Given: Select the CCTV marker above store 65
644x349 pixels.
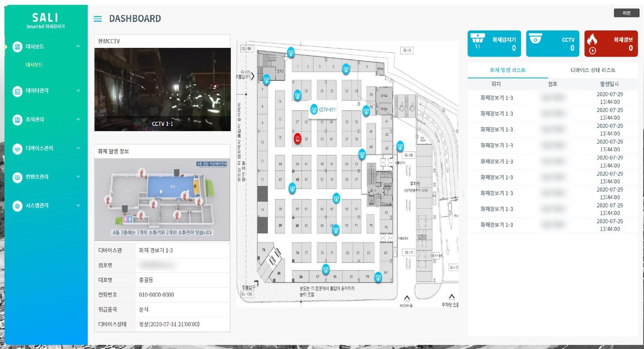Looking at the screenshot, I should point(337,198).
